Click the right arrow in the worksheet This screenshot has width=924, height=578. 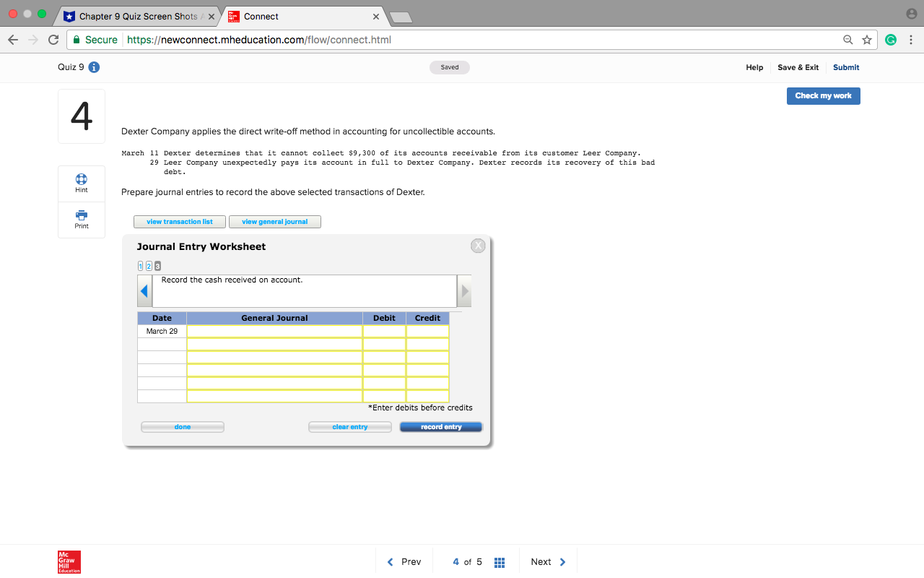466,290
